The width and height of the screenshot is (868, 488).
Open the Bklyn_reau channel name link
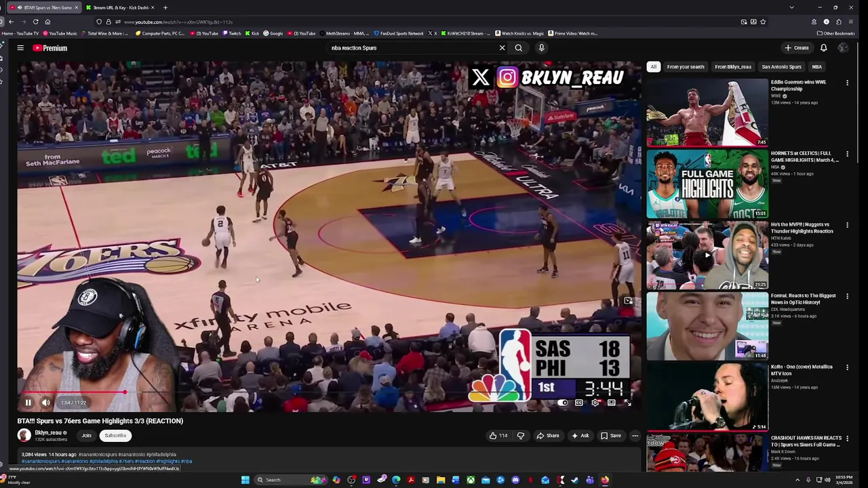(48, 432)
